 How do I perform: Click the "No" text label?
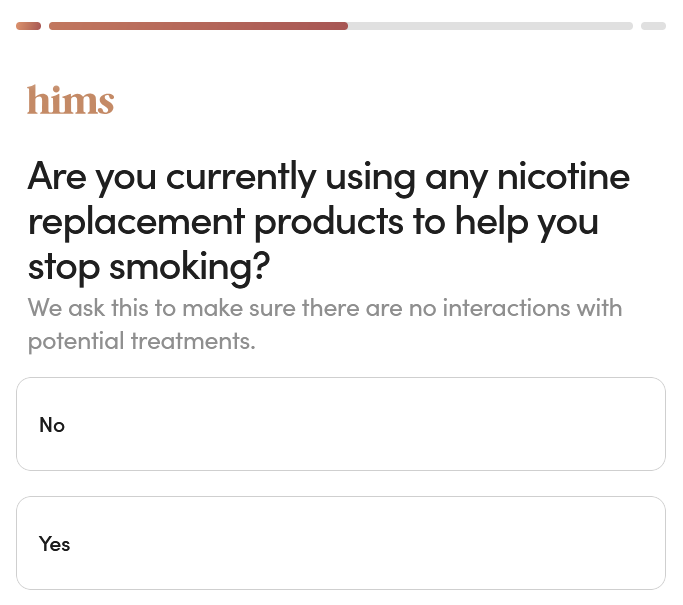point(52,425)
